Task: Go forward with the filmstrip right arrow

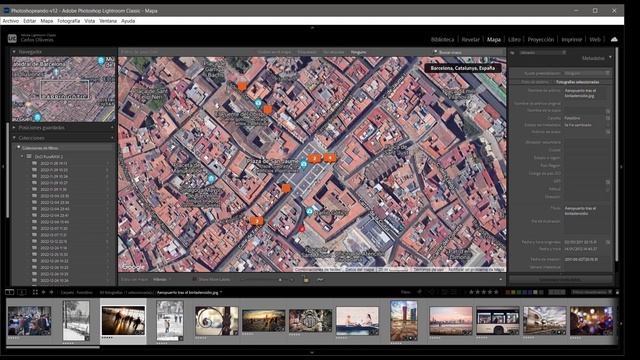Action: pyautogui.click(x=51, y=292)
